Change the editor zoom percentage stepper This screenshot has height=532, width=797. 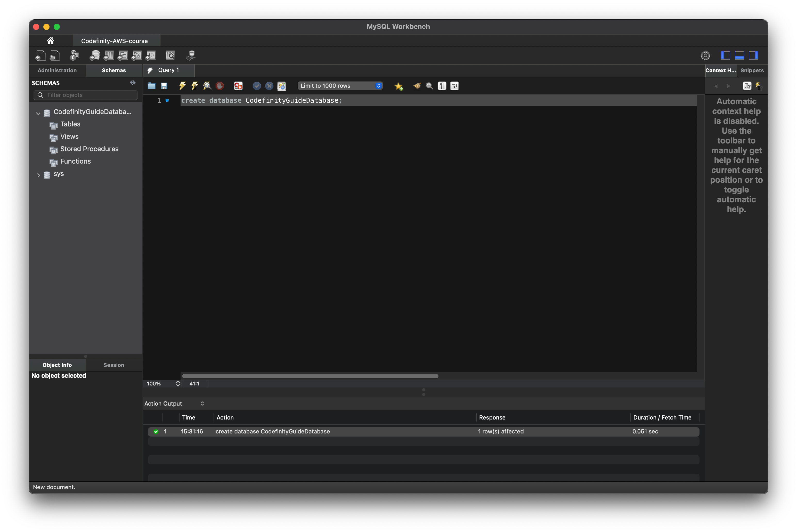point(178,384)
